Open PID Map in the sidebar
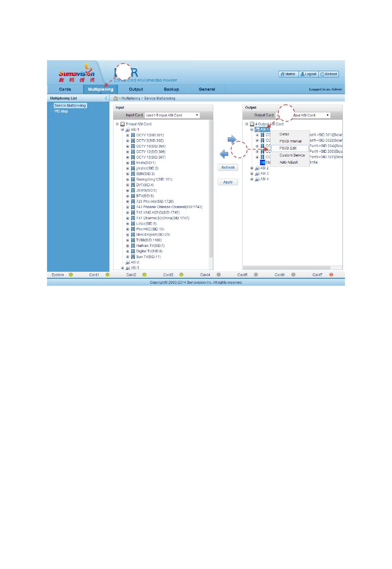This screenshot has height=569, width=392. pyautogui.click(x=61, y=111)
